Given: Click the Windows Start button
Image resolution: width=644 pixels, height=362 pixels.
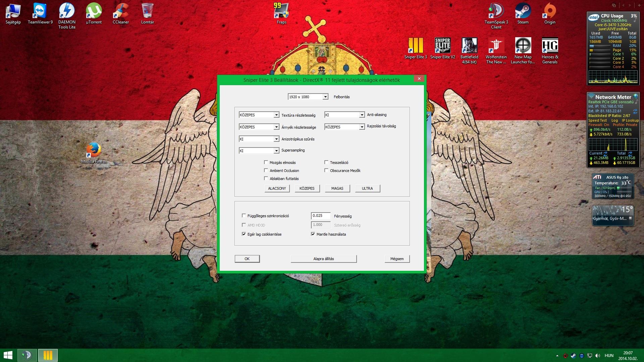Looking at the screenshot, I should coord(8,355).
